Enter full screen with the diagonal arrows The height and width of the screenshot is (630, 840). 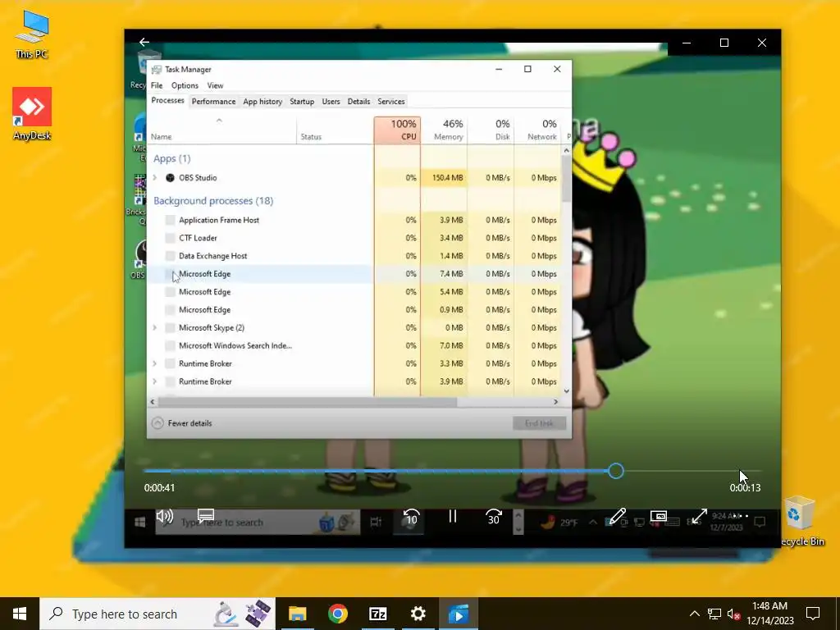coord(699,516)
